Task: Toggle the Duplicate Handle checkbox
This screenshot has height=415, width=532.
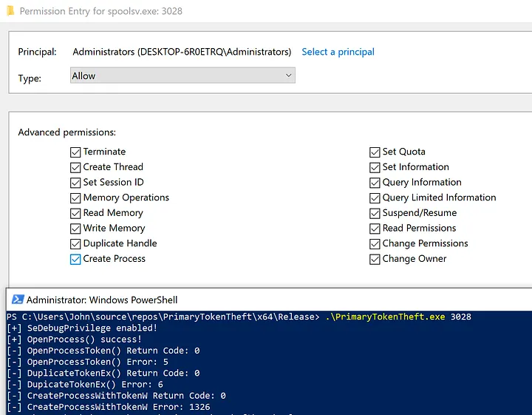Action: pyautogui.click(x=75, y=243)
